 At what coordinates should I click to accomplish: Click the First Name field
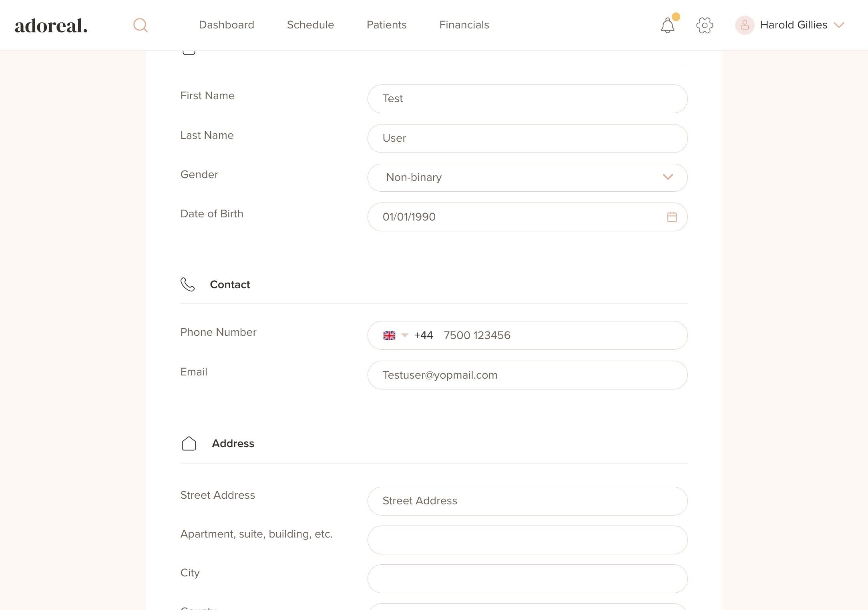pos(527,99)
